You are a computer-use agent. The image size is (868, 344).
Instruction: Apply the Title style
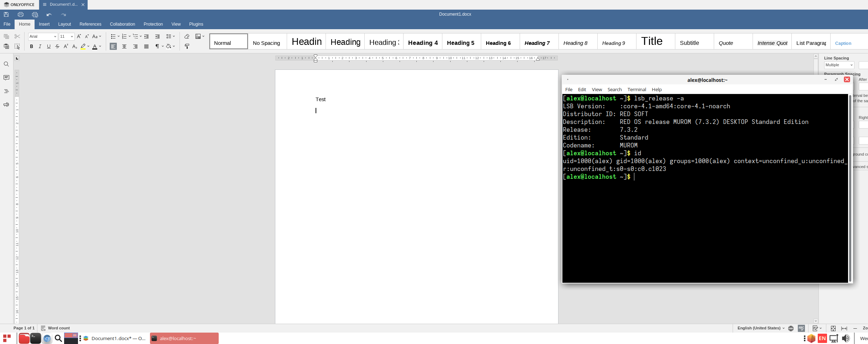656,42
